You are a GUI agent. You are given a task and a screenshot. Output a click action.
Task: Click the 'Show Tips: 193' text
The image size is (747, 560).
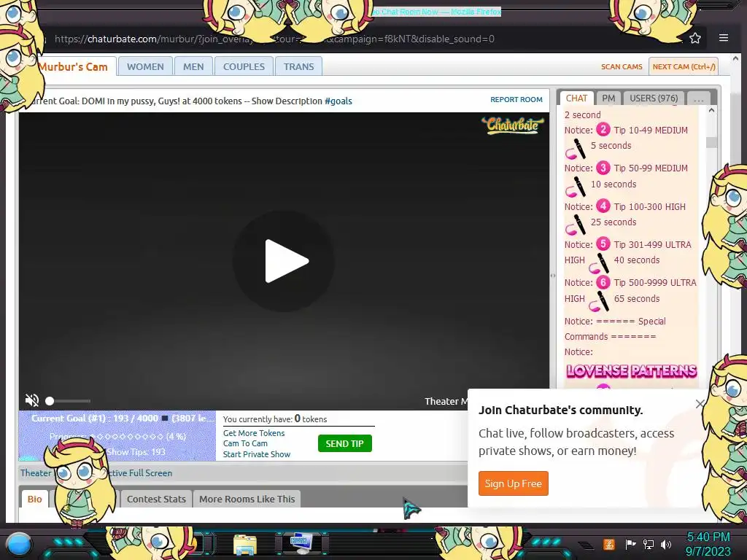click(x=136, y=451)
